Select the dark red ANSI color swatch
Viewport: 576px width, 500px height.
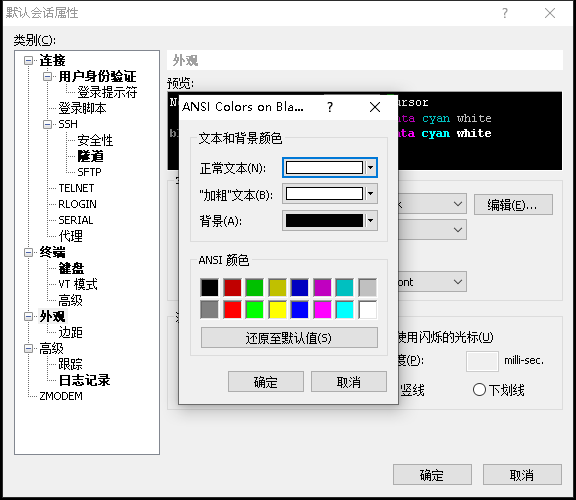click(233, 287)
